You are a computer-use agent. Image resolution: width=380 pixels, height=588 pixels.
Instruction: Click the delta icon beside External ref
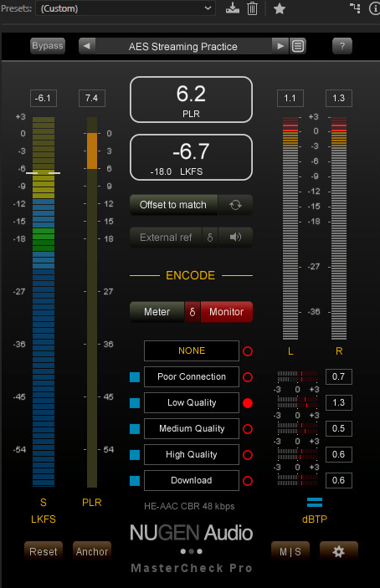pos(210,238)
